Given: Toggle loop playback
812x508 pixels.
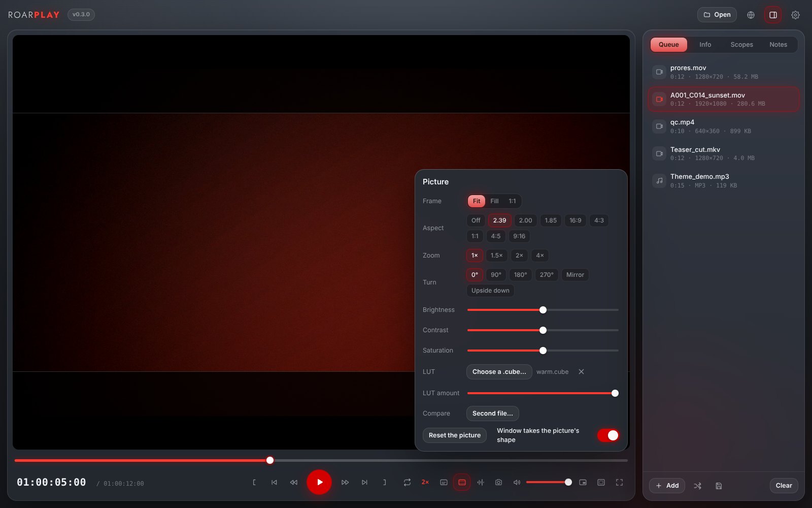Looking at the screenshot, I should (407, 482).
